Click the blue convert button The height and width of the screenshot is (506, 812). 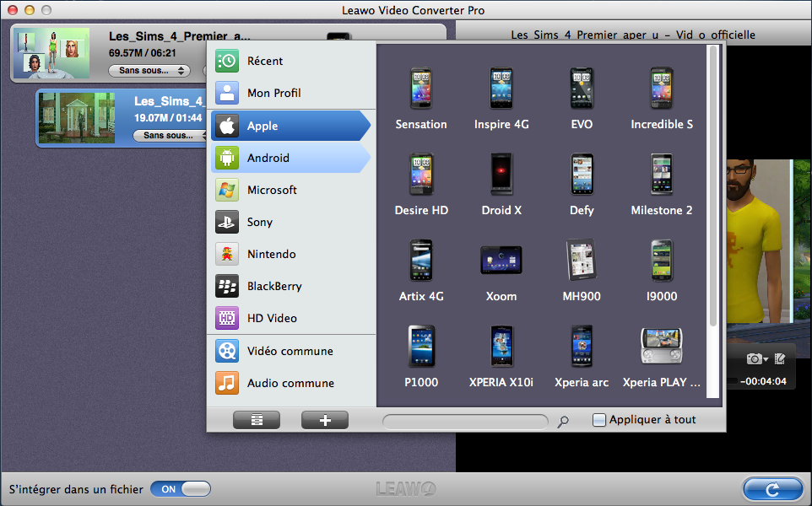[772, 489]
